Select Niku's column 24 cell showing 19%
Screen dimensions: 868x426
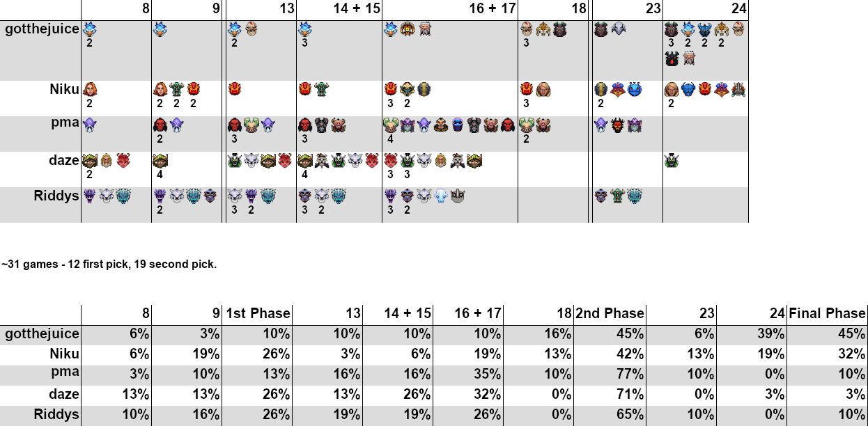752,354
